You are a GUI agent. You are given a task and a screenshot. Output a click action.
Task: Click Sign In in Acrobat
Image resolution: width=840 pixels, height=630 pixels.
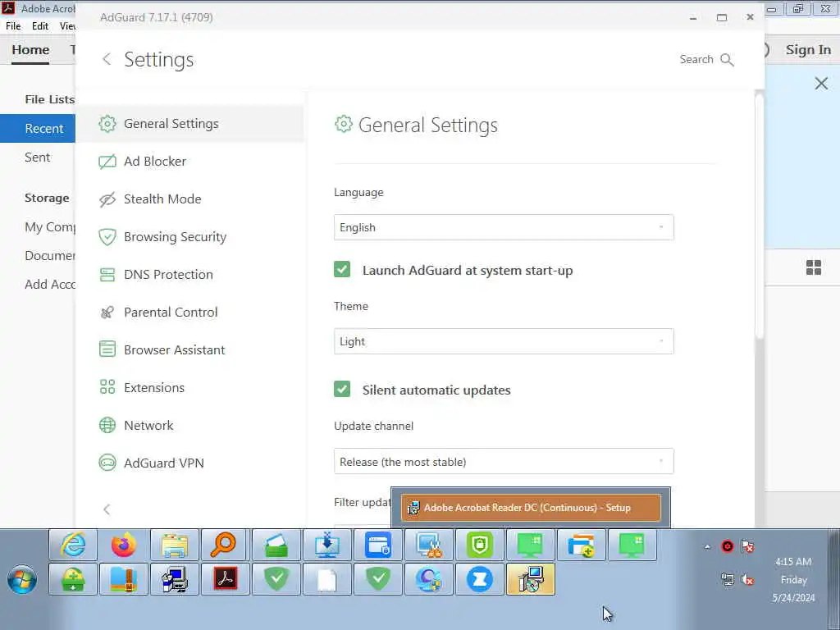(808, 50)
